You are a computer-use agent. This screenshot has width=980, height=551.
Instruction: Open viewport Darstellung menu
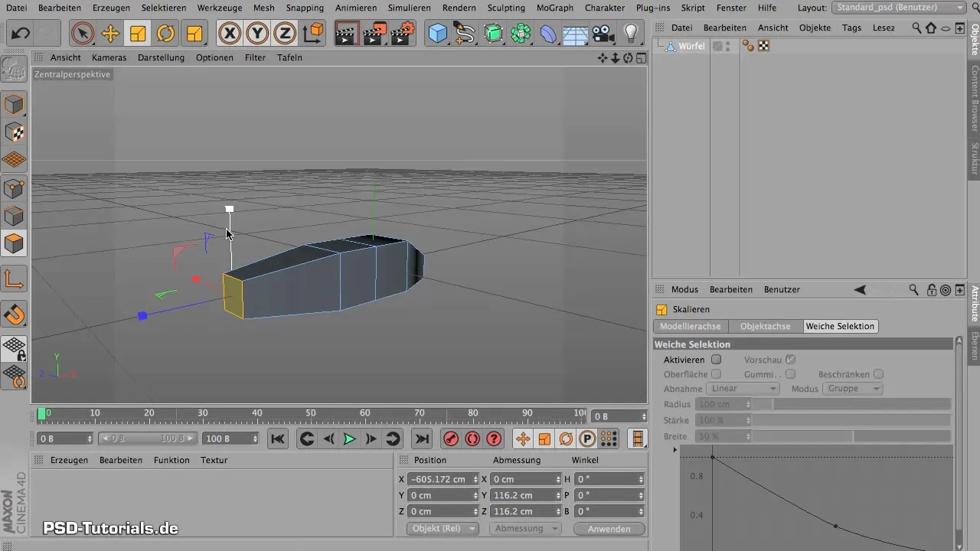point(161,57)
